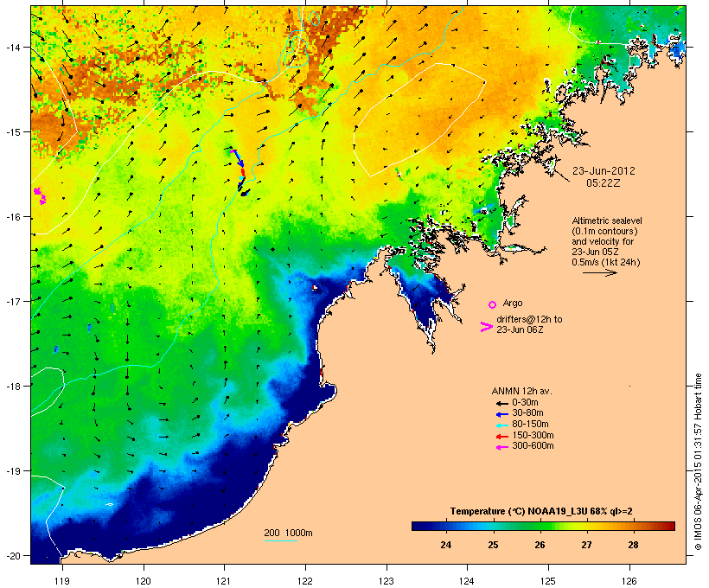Click the latitude label -17
The image size is (709, 588).
click(13, 301)
